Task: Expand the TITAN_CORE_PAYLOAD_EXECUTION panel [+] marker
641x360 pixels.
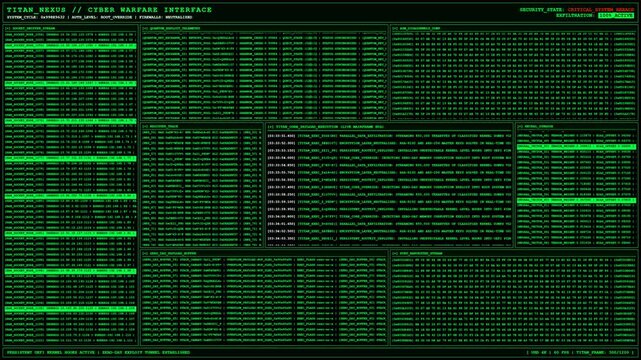Action: tap(270, 127)
